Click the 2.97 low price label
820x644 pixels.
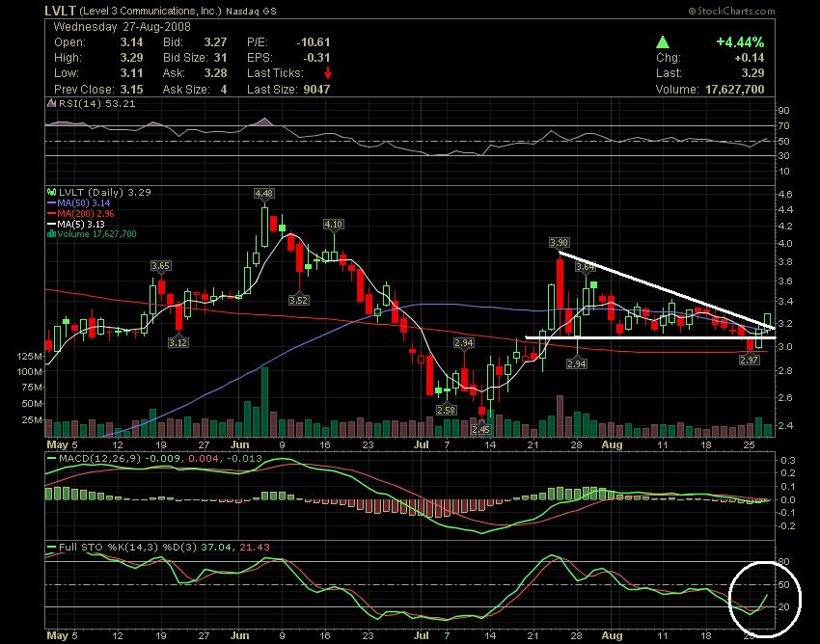pyautogui.click(x=750, y=360)
